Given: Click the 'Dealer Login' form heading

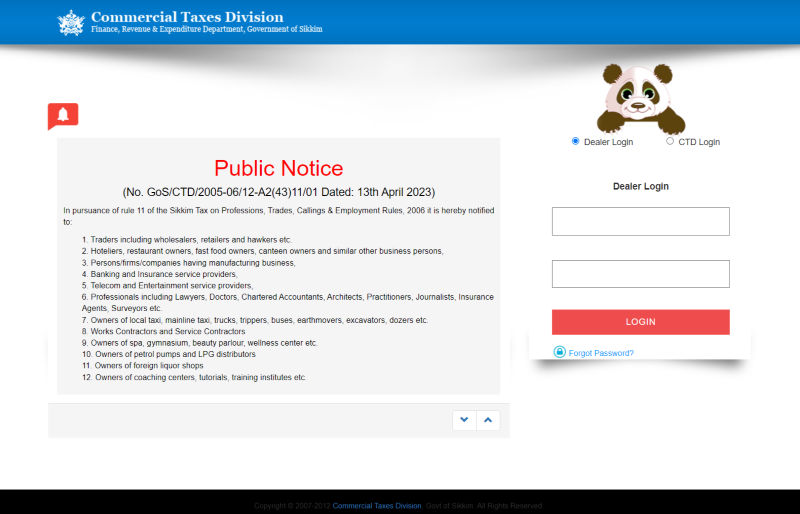Looking at the screenshot, I should tap(641, 186).
